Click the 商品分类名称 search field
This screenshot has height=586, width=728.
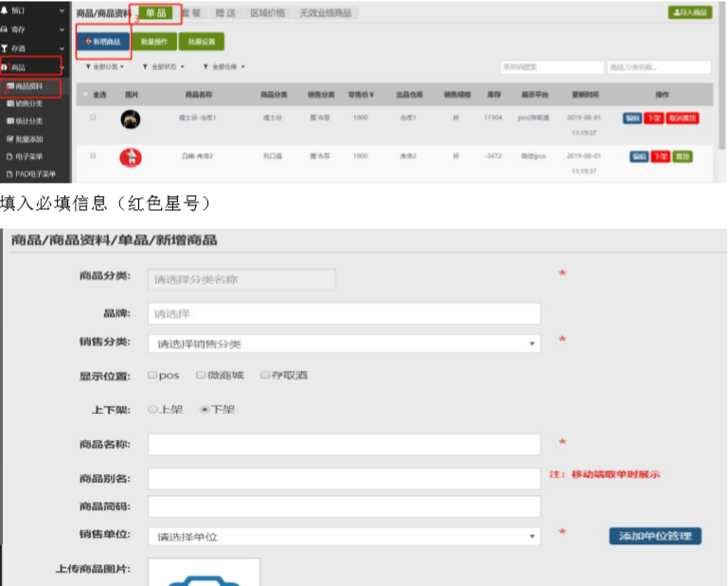659,67
